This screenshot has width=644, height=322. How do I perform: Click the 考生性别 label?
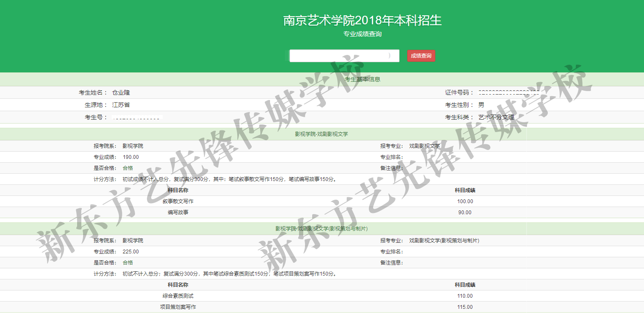pos(460,105)
